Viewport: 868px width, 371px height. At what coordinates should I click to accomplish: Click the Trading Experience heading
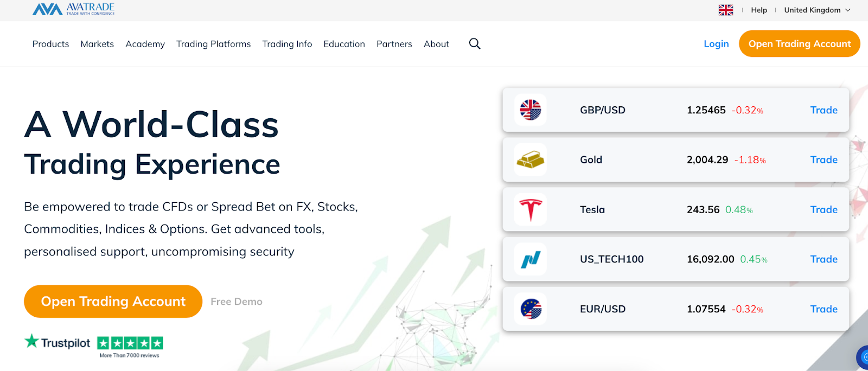[152, 165]
